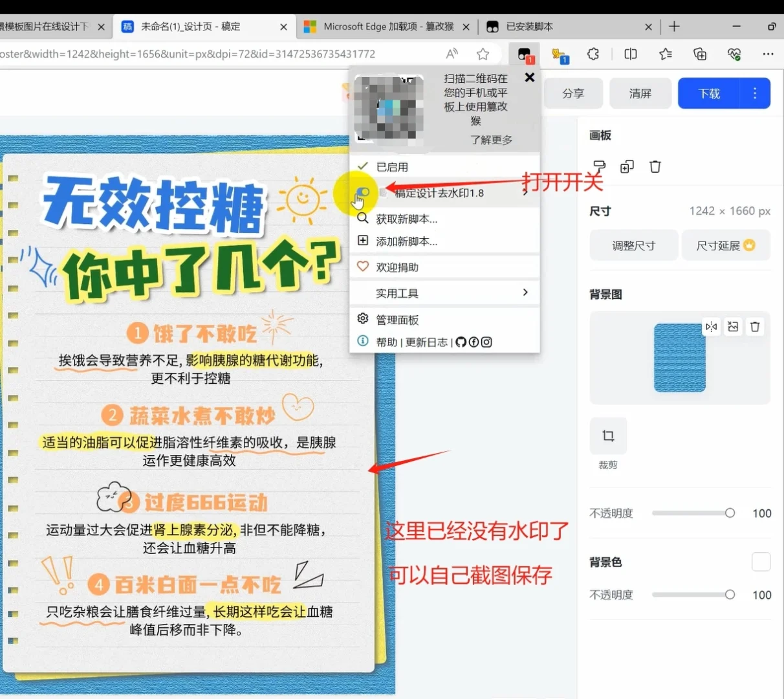Expand the 稿定设计去水印1.8 script options chevron
The width and height of the screenshot is (784, 699).
point(525,192)
